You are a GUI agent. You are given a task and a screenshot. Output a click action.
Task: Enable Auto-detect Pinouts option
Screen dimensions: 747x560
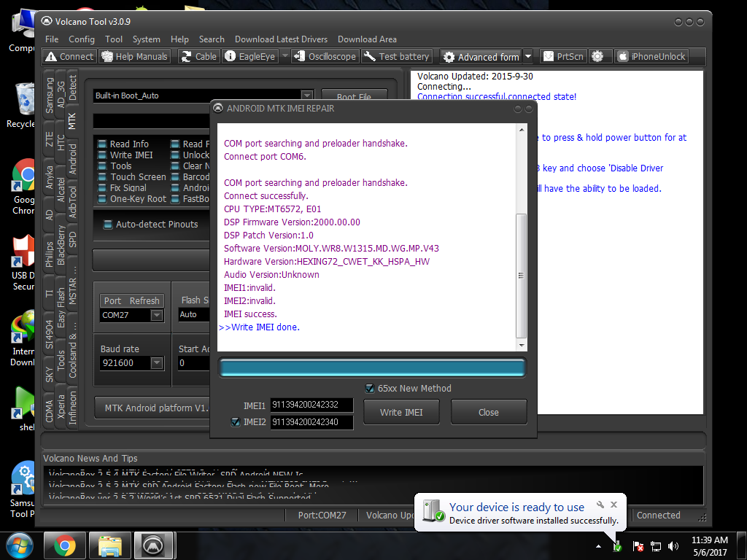click(x=108, y=225)
